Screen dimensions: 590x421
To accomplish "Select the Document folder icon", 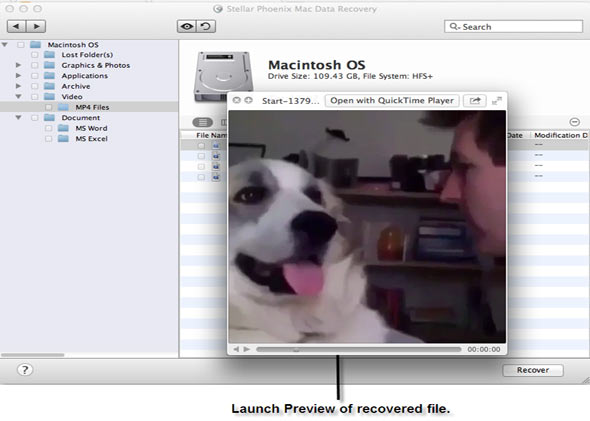I will [49, 118].
